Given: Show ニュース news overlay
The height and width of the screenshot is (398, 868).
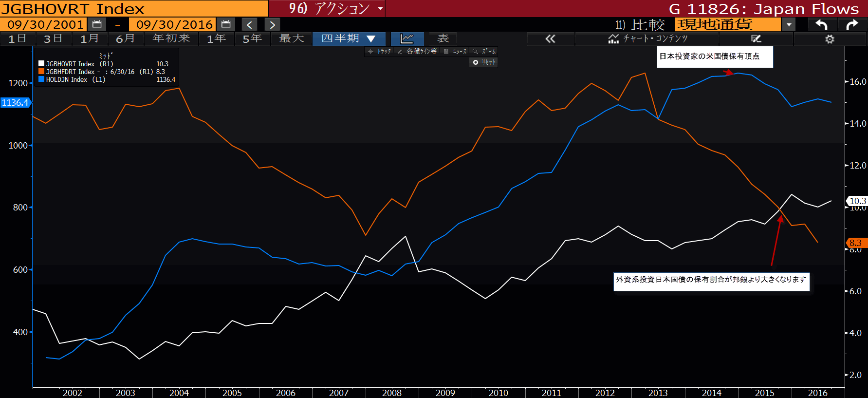Looking at the screenshot, I should pos(455,51).
